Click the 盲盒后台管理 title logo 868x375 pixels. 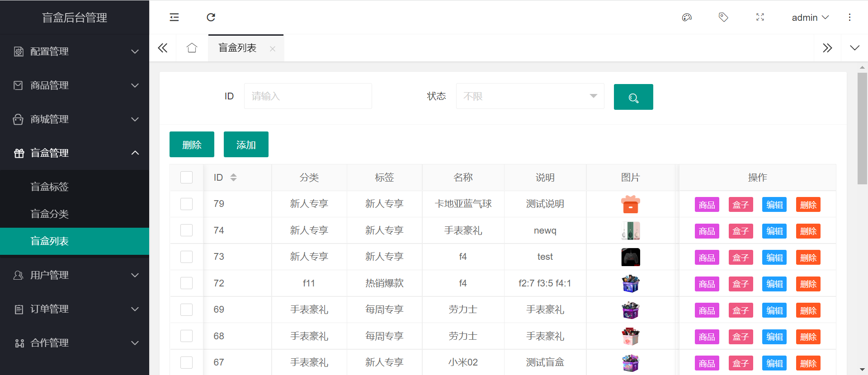75,18
